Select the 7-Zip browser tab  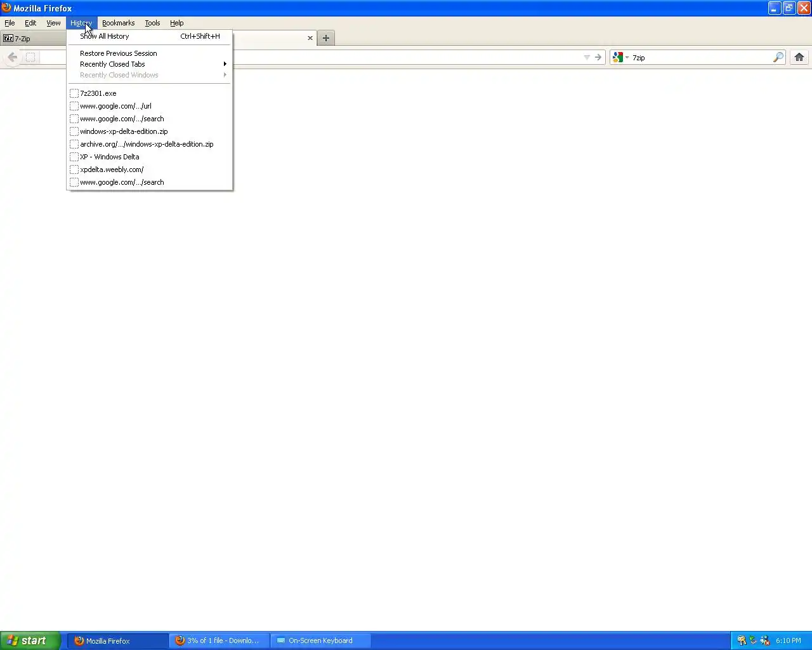33,38
